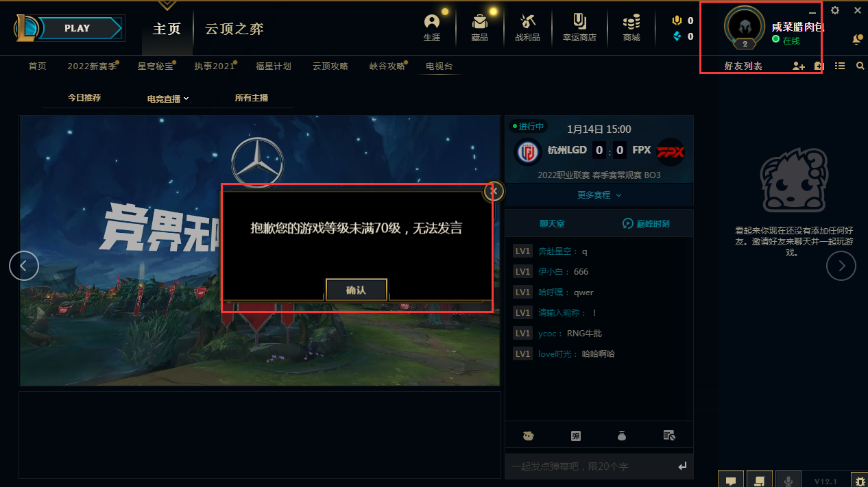Open the 生涯 career profile icon
The height and width of the screenshot is (487, 868).
[432, 28]
